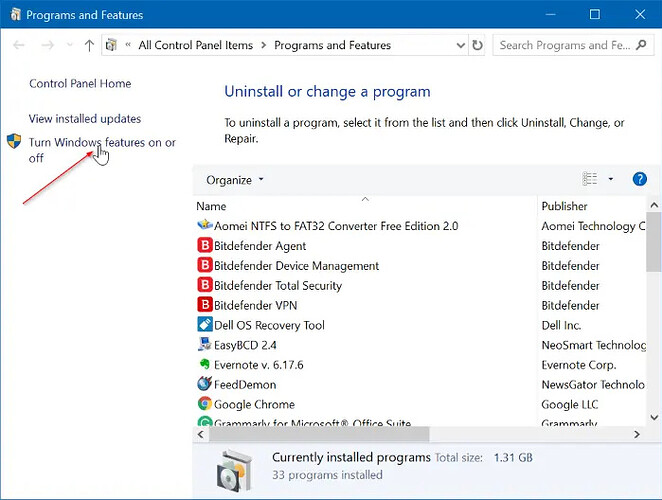Select the 'Bitdefender Agent' row name
This screenshot has width=662, height=500.
(x=260, y=246)
